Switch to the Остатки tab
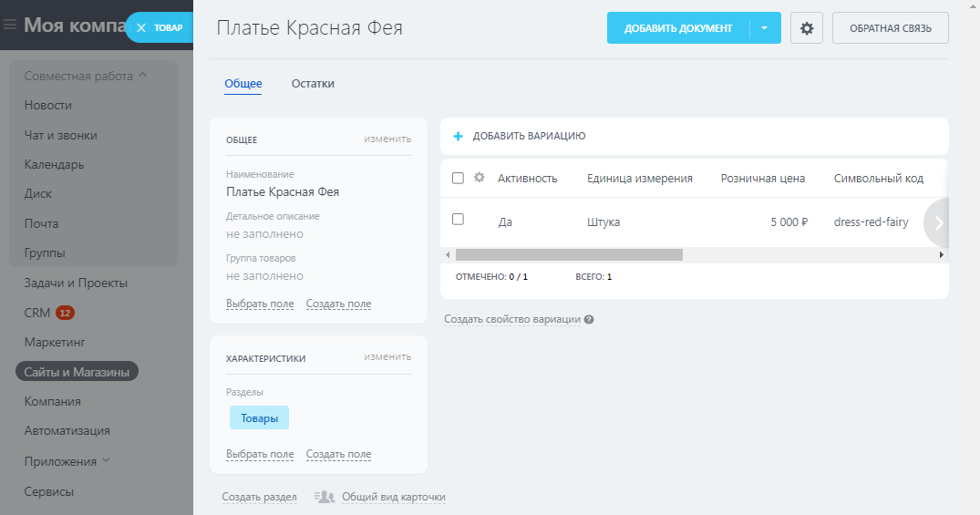Viewport: 980px width, 515px height. pyautogui.click(x=313, y=84)
